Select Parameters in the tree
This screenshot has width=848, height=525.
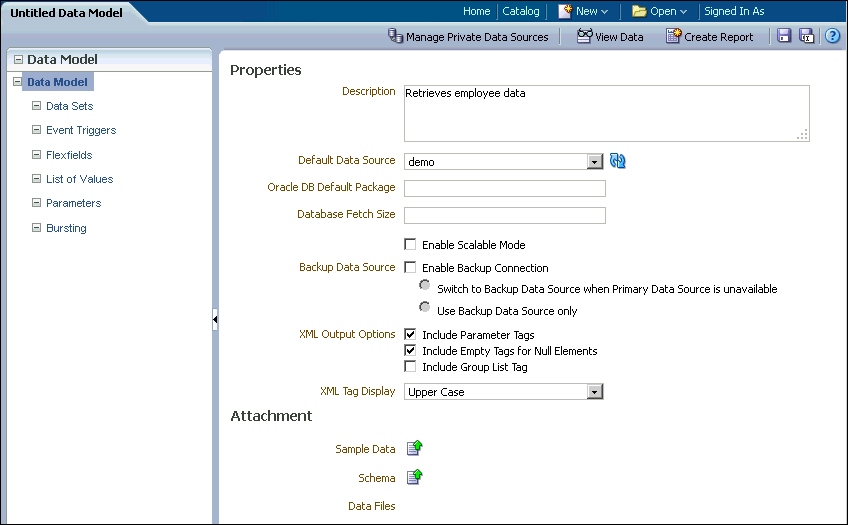tap(74, 203)
